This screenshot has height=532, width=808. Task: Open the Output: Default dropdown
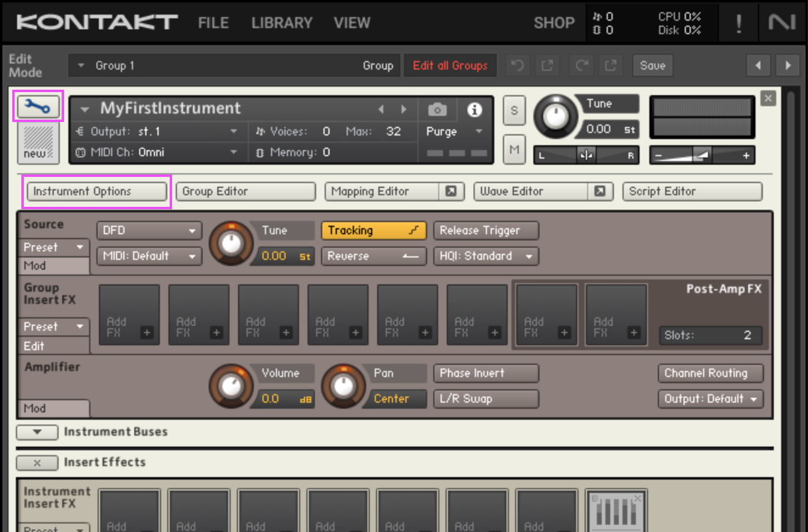(x=710, y=399)
